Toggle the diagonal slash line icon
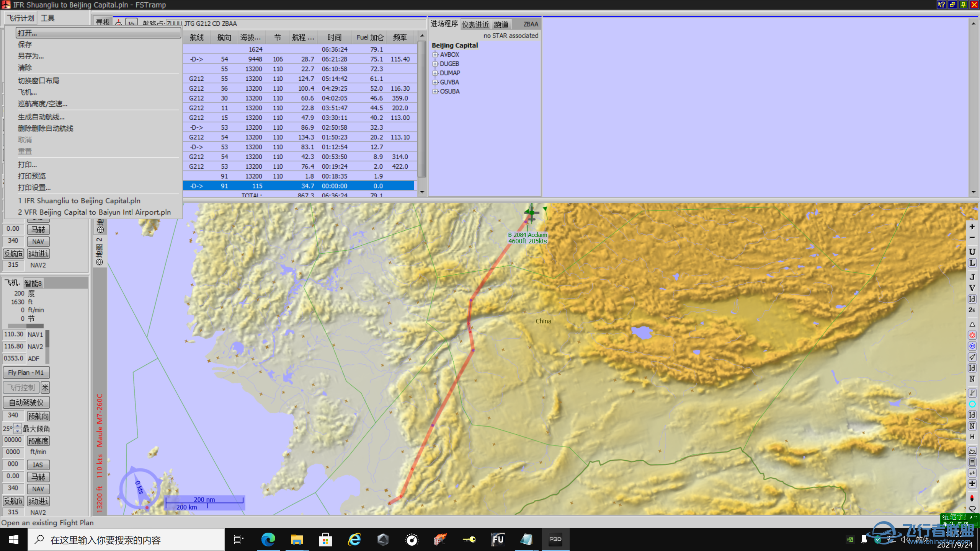 pyautogui.click(x=972, y=393)
